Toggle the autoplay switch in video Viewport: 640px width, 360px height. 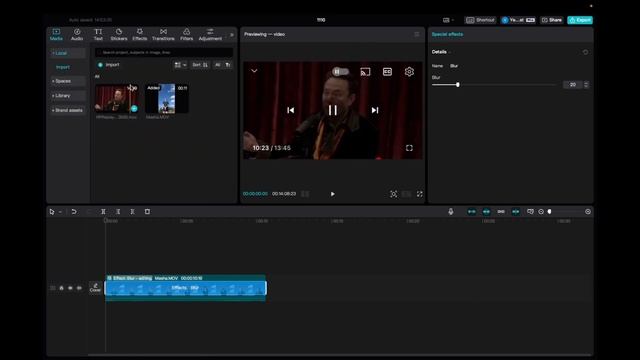point(340,72)
